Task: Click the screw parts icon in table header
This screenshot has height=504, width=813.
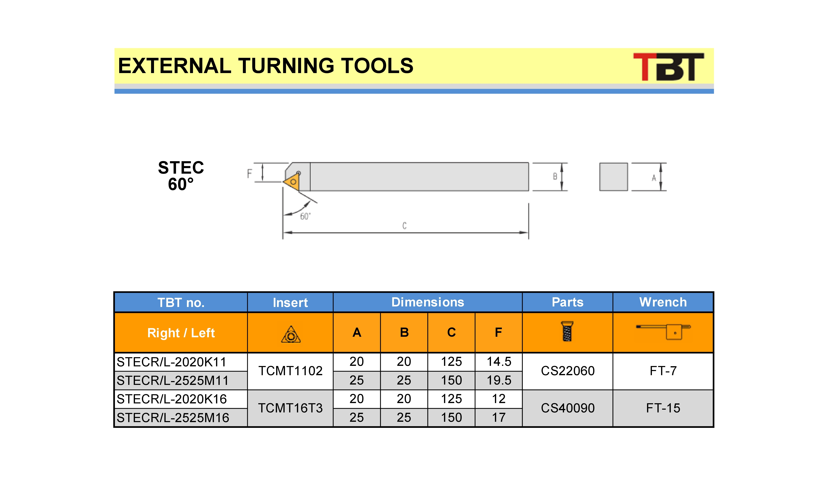Action: tap(567, 331)
